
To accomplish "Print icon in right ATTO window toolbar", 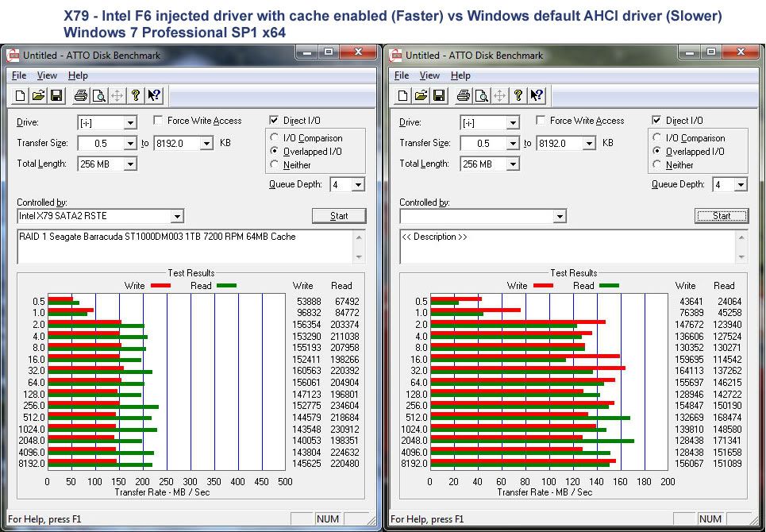I will [x=463, y=95].
